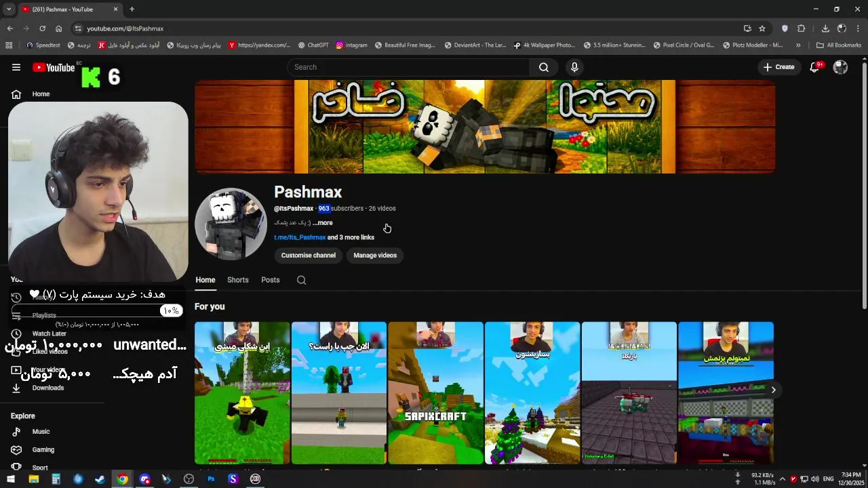Click the address bar URL
The height and width of the screenshot is (488, 868).
pyautogui.click(x=125, y=28)
